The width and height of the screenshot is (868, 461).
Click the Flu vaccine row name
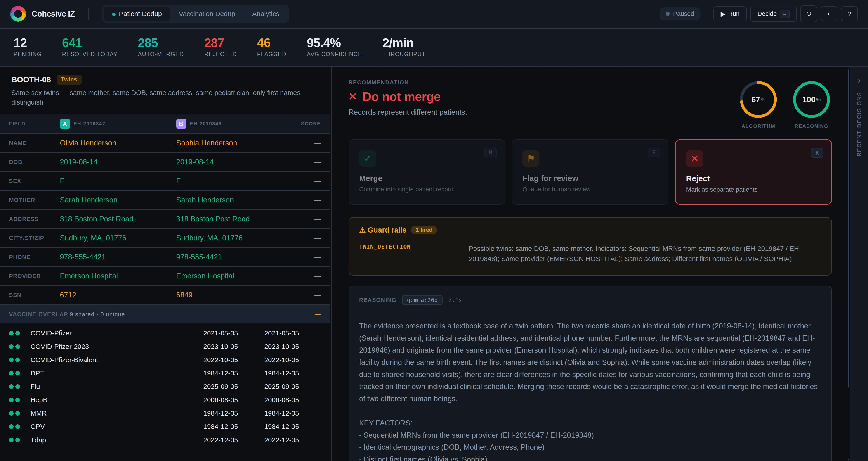tap(35, 387)
